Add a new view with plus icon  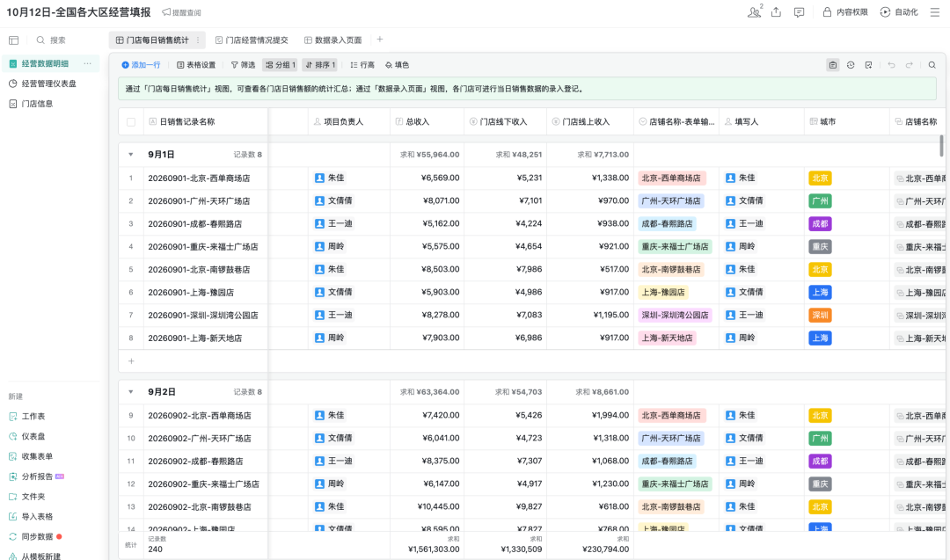(x=380, y=40)
